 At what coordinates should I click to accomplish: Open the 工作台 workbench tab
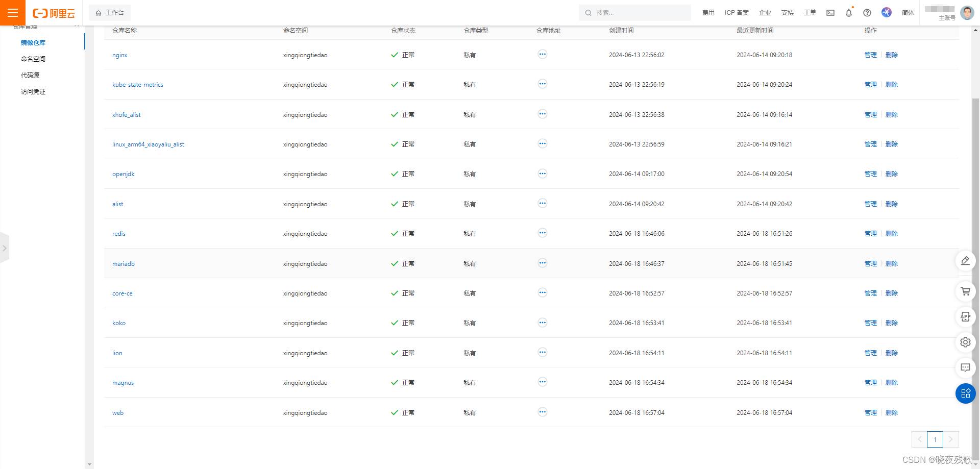[110, 13]
